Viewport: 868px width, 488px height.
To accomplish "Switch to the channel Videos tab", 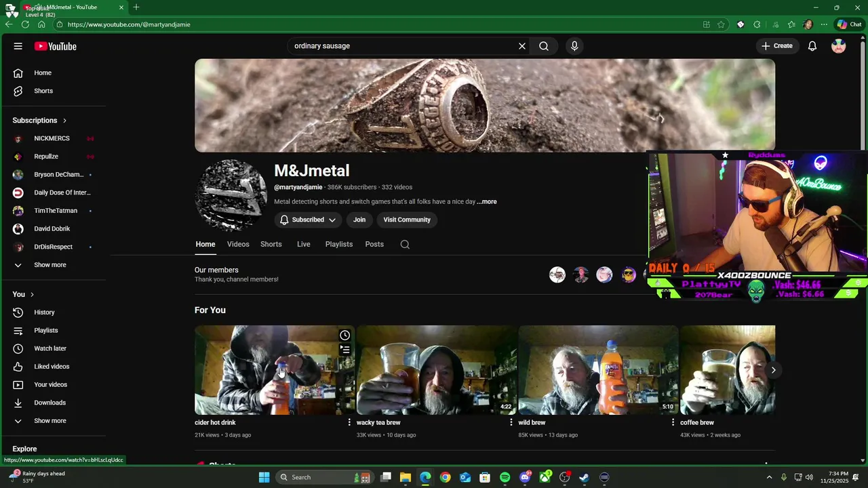I will pyautogui.click(x=238, y=244).
